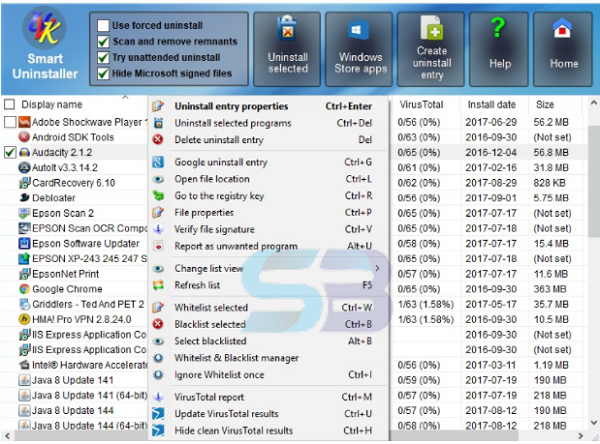
Task: Select Go to the registry key
Action: (x=268, y=196)
